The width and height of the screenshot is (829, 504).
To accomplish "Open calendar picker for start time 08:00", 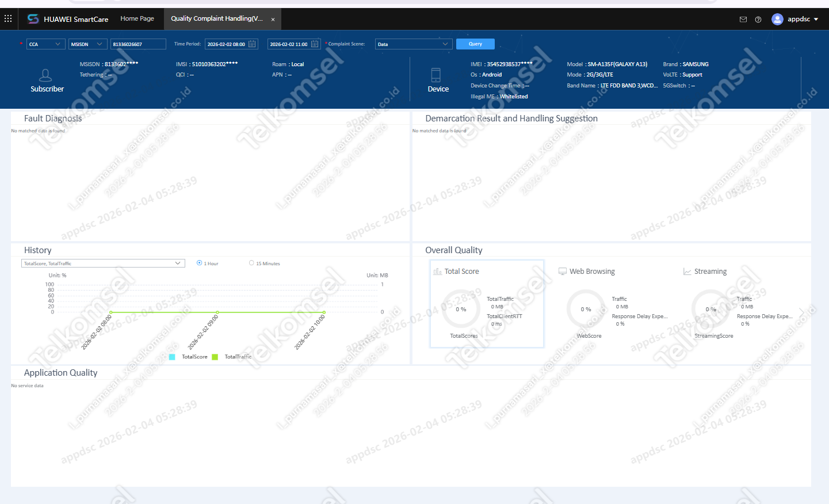I will pyautogui.click(x=252, y=44).
